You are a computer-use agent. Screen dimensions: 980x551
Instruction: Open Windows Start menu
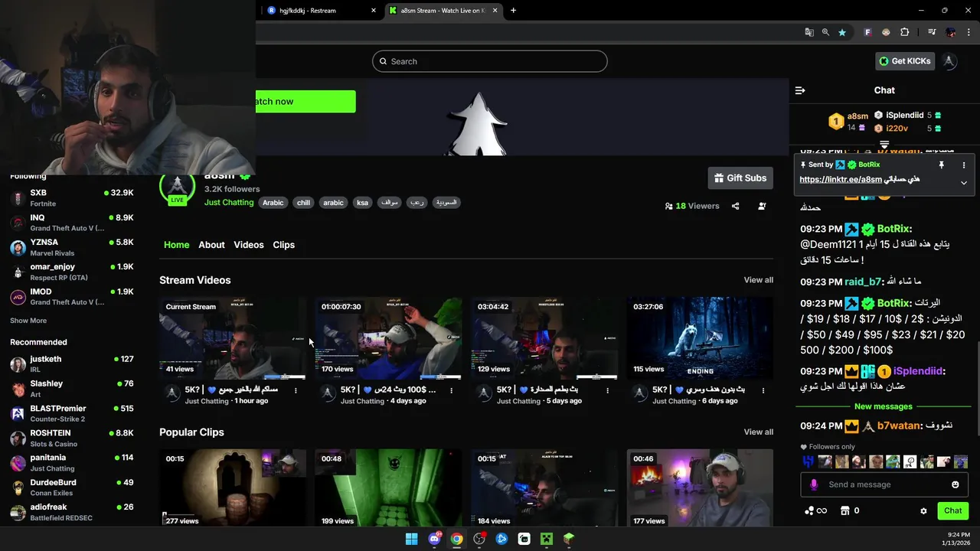click(x=411, y=539)
